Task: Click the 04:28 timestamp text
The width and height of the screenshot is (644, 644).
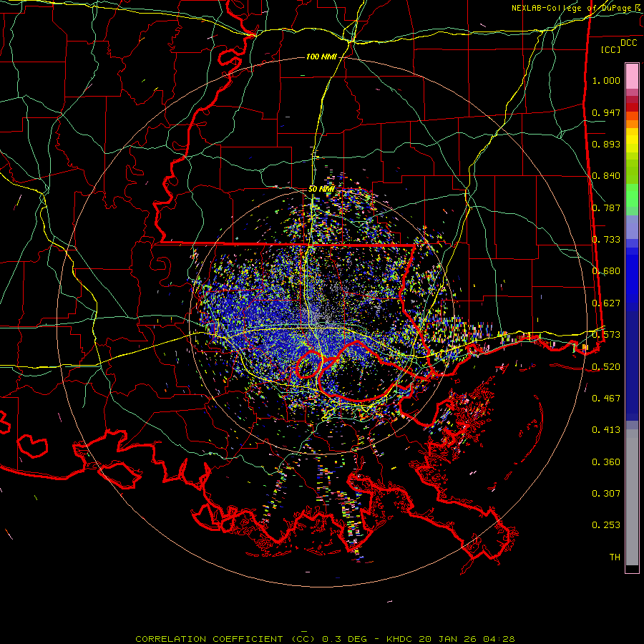Action: tap(498, 639)
